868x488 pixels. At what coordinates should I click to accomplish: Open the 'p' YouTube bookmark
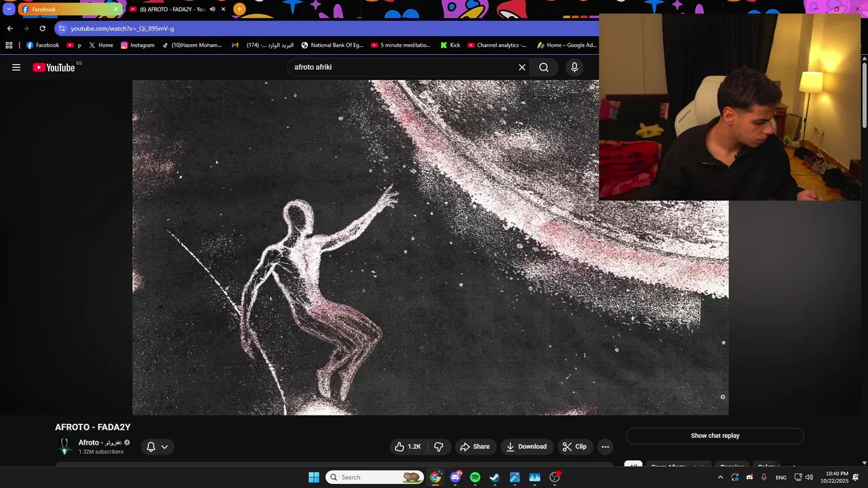(x=74, y=45)
